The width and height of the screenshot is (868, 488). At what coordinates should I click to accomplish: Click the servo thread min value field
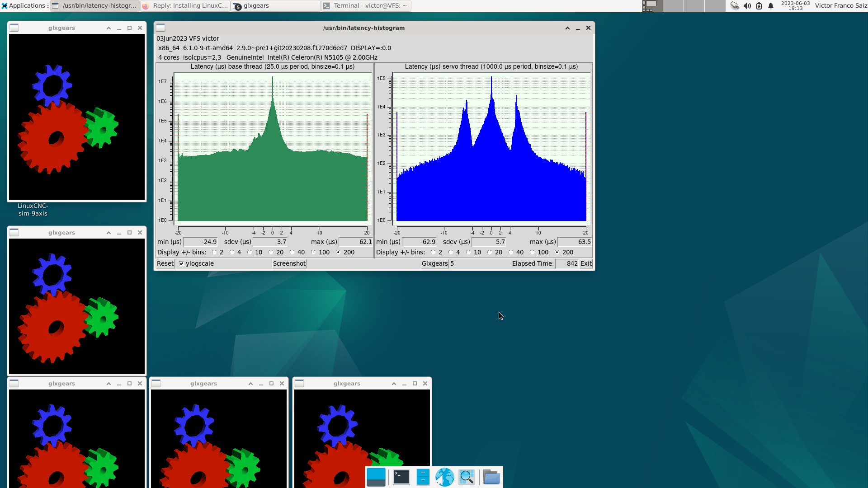tap(419, 242)
